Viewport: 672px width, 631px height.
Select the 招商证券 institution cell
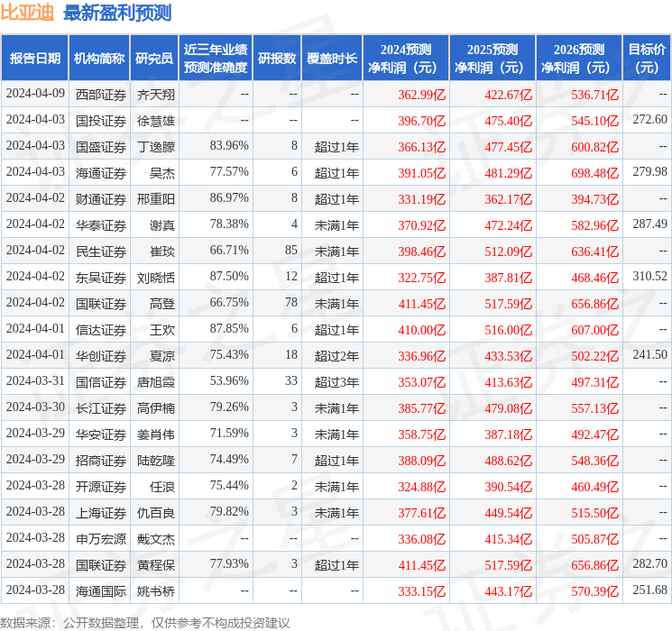[101, 461]
